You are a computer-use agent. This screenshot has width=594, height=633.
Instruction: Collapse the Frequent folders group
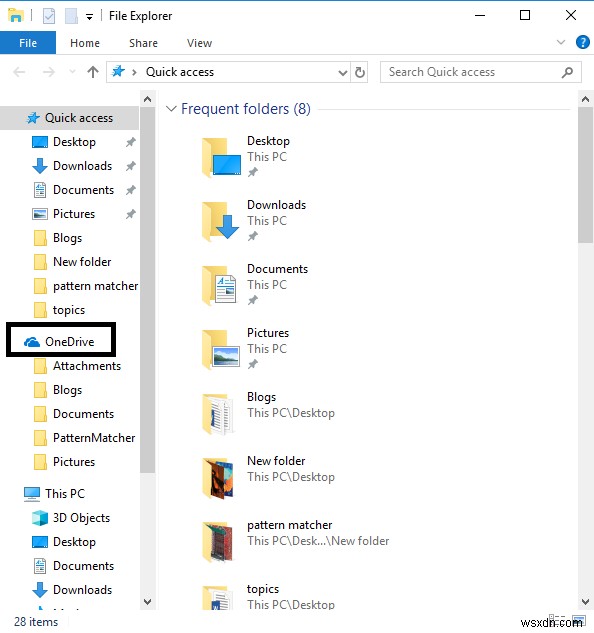(x=171, y=109)
